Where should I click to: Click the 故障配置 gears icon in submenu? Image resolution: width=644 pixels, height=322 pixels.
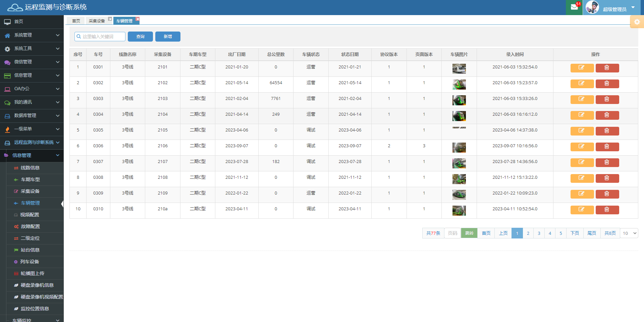coord(16,227)
